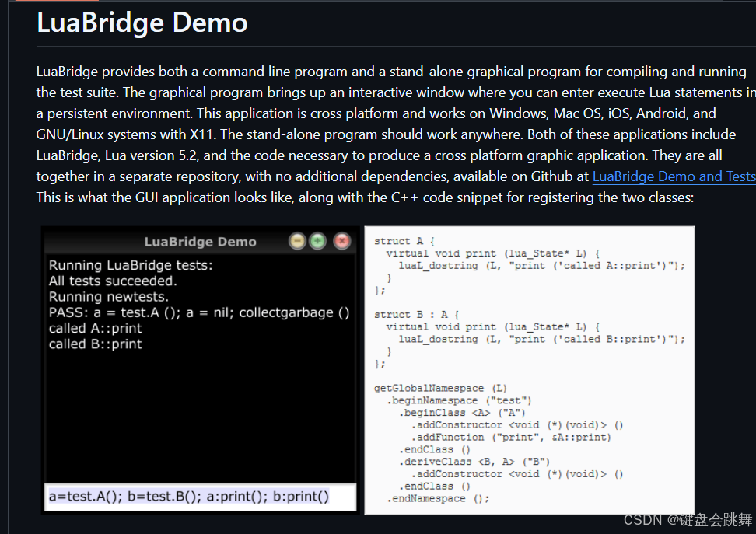Click the LuaBridge Demo page heading
The image size is (756, 534).
point(142,23)
